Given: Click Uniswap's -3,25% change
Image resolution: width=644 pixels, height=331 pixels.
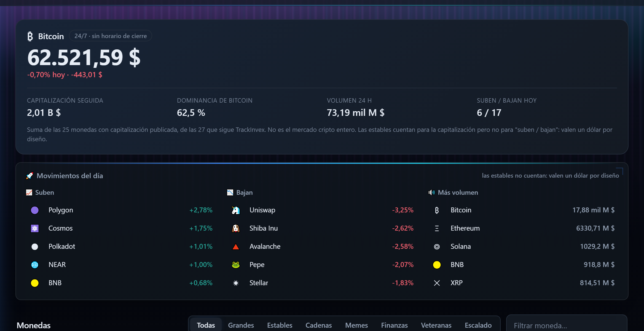Looking at the screenshot, I should 402,210.
